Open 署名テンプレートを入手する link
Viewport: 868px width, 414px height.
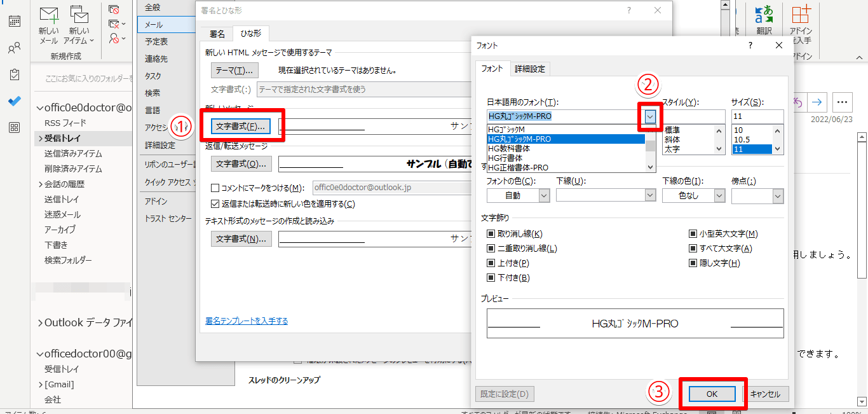coord(247,321)
